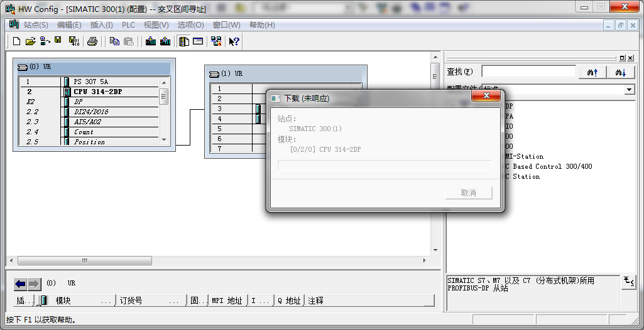Open the 选项(O) menu
644x330 pixels.
[190, 25]
